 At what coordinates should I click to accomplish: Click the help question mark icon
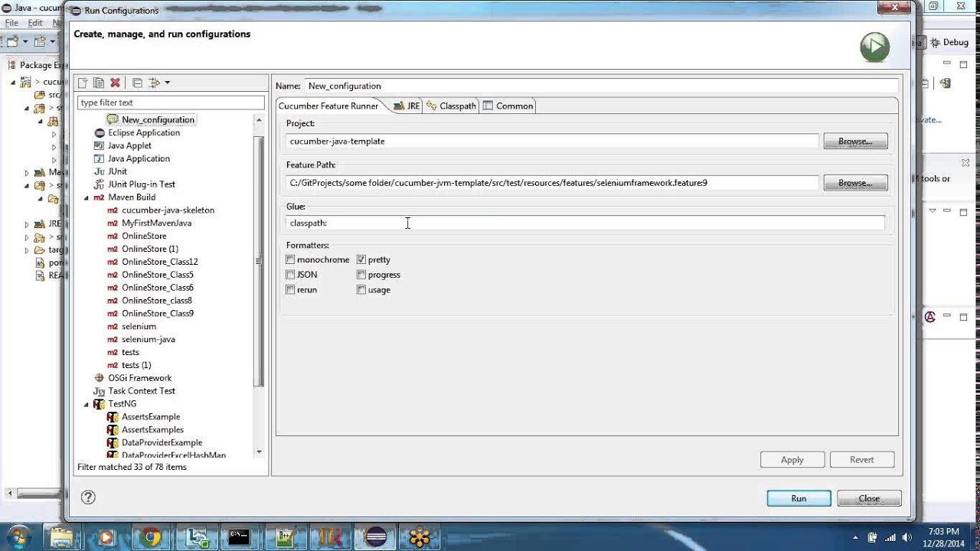(x=88, y=497)
